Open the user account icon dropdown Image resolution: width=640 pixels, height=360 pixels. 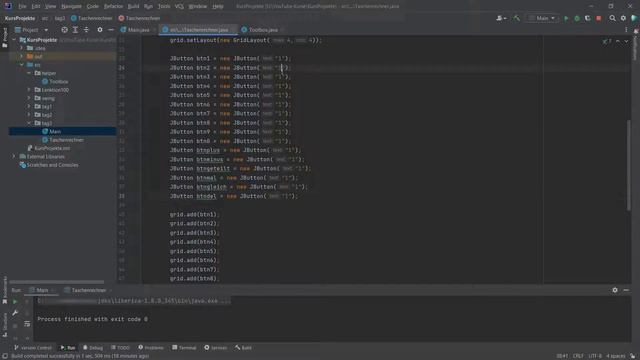click(x=501, y=18)
